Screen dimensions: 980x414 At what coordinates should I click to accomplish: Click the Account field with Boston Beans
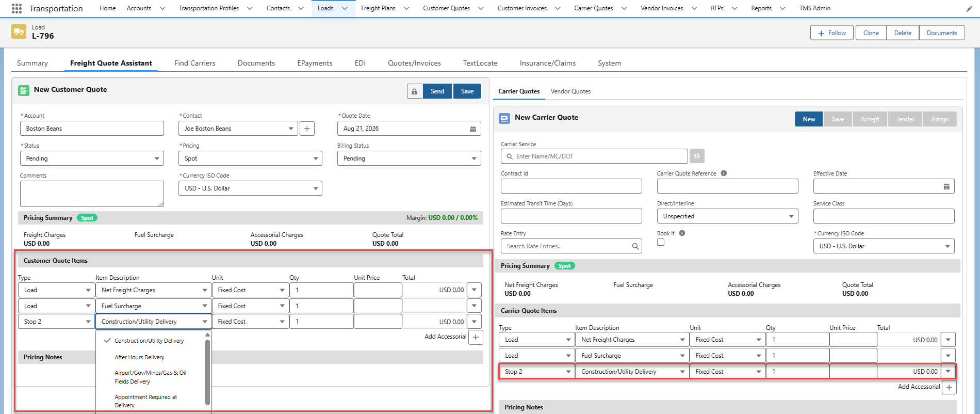click(92, 129)
